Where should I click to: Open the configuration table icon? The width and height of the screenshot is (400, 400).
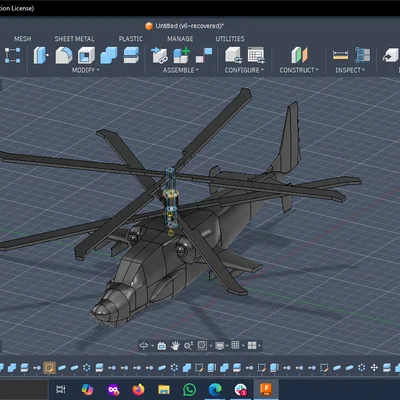pos(256,55)
